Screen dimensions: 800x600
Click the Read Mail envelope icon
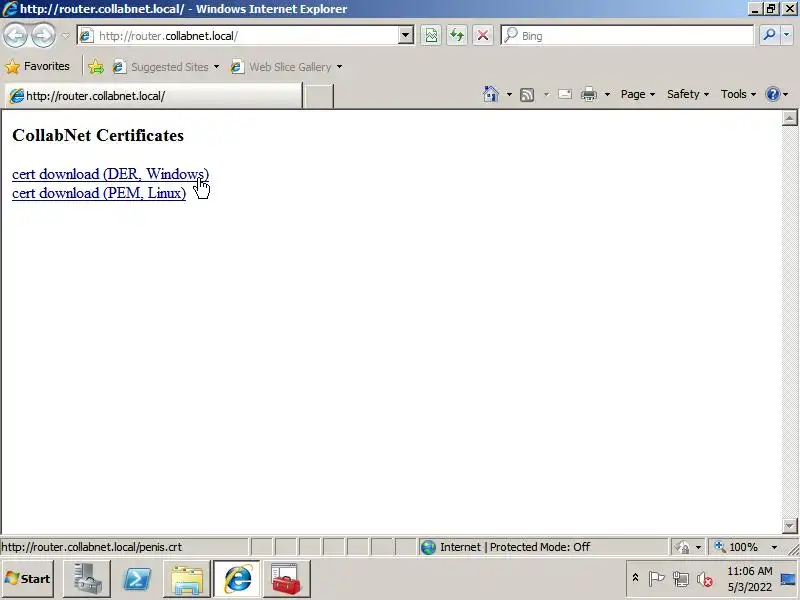565,94
